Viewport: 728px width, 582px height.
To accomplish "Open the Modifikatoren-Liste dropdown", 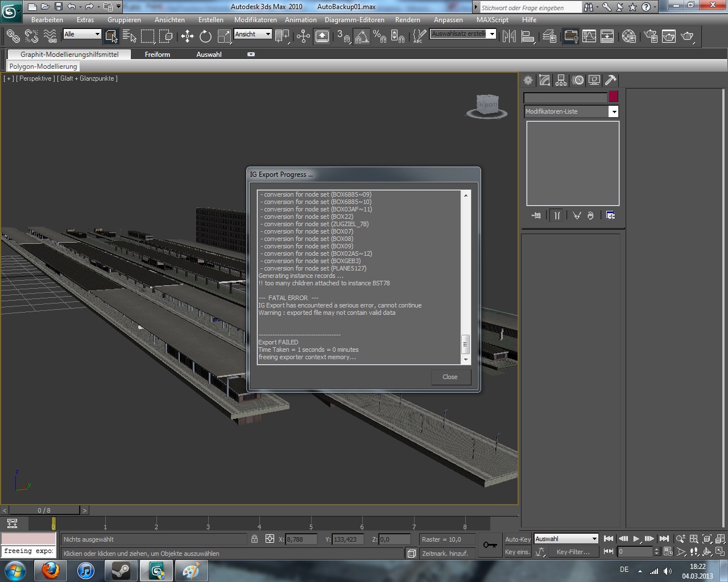I will 613,111.
